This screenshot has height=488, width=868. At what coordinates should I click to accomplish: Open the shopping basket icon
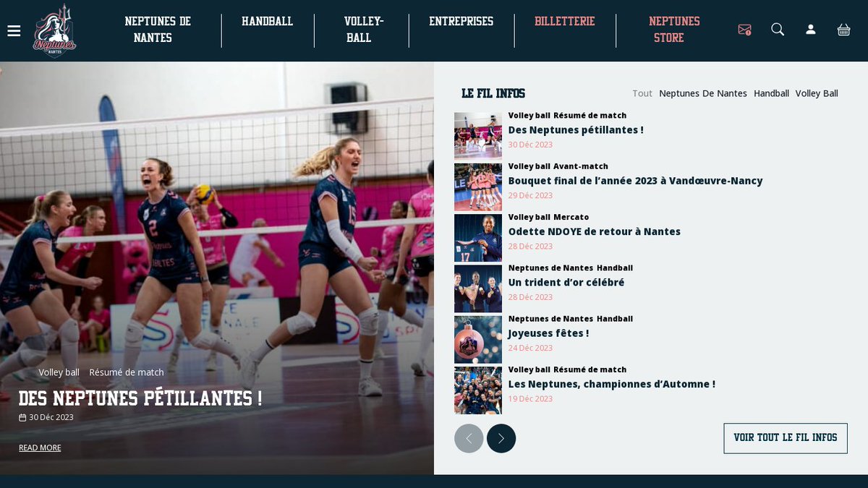click(x=843, y=29)
